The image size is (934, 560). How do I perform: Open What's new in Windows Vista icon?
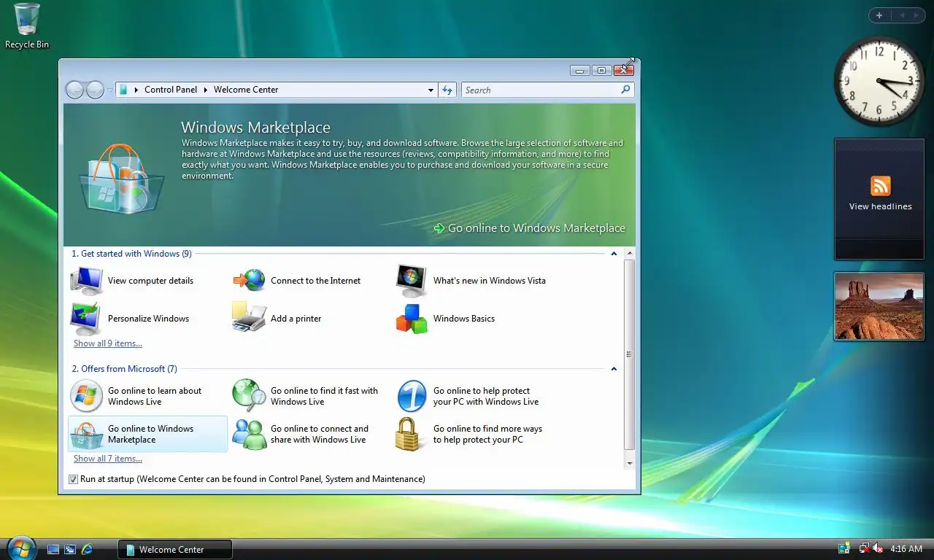412,280
